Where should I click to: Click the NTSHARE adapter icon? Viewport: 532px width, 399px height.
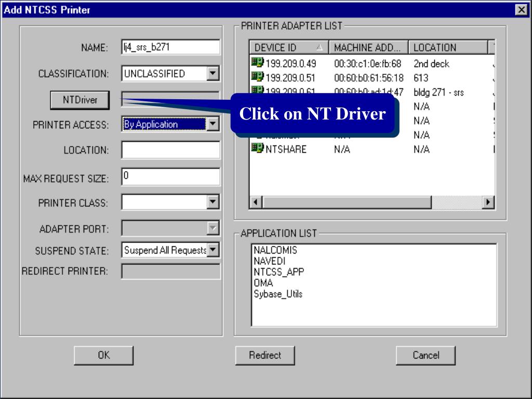[258, 148]
